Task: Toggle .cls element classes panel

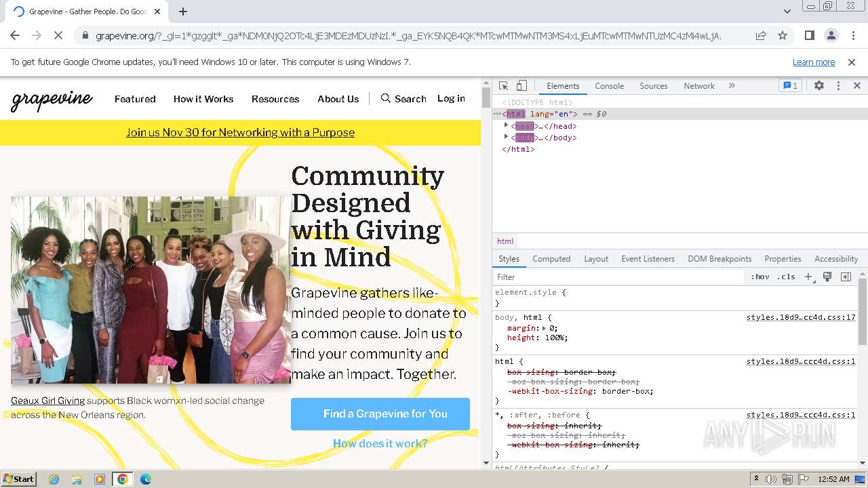Action: [786, 277]
